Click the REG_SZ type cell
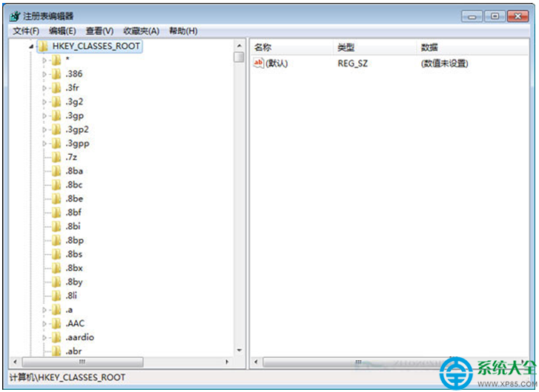This screenshot has width=539, height=392. pos(353,64)
